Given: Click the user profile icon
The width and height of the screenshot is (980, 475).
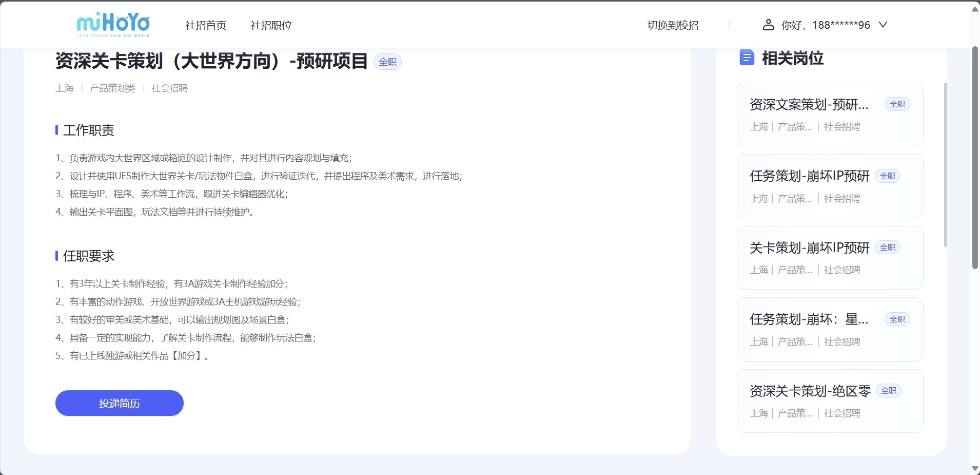Looking at the screenshot, I should [x=768, y=25].
